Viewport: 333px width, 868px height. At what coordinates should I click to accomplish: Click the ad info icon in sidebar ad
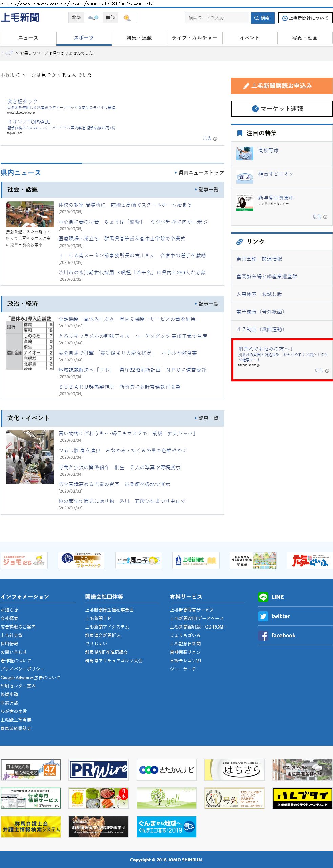click(x=327, y=371)
